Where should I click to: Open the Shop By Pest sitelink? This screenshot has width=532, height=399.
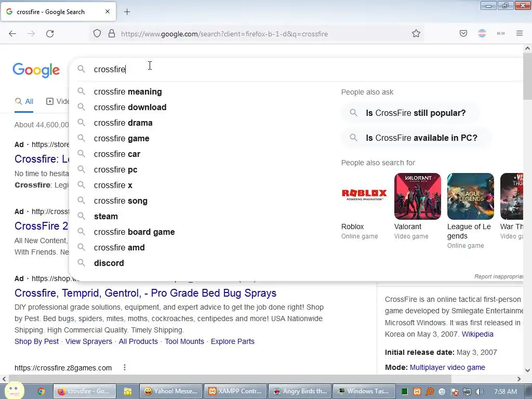click(x=37, y=341)
